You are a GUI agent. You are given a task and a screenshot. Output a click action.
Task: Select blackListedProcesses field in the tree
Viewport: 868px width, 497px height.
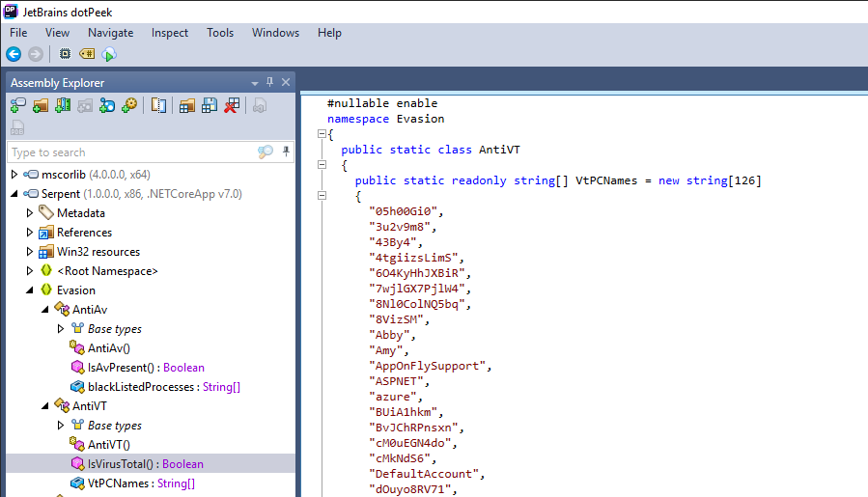click(x=141, y=387)
